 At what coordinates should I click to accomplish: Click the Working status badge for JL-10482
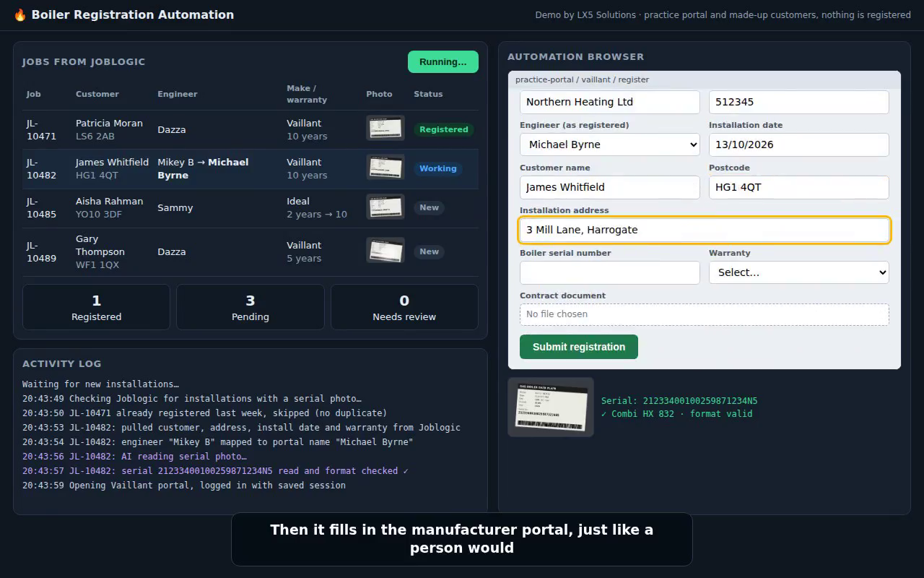tap(438, 168)
